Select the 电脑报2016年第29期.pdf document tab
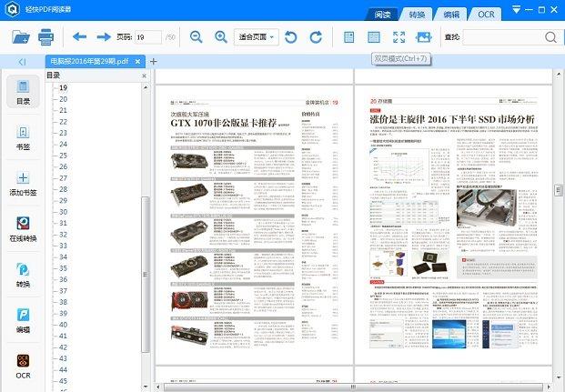 click(x=89, y=61)
